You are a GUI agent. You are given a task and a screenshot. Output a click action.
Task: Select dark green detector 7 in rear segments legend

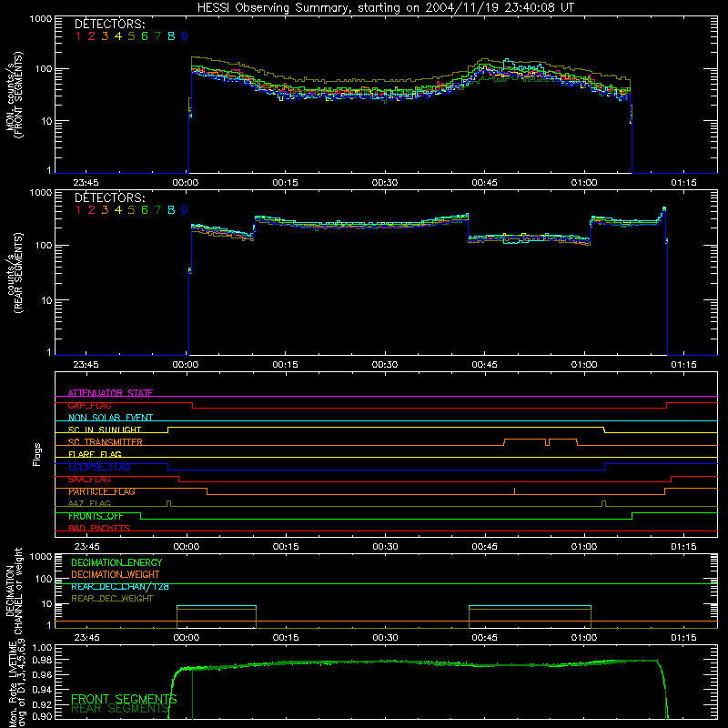(x=157, y=210)
